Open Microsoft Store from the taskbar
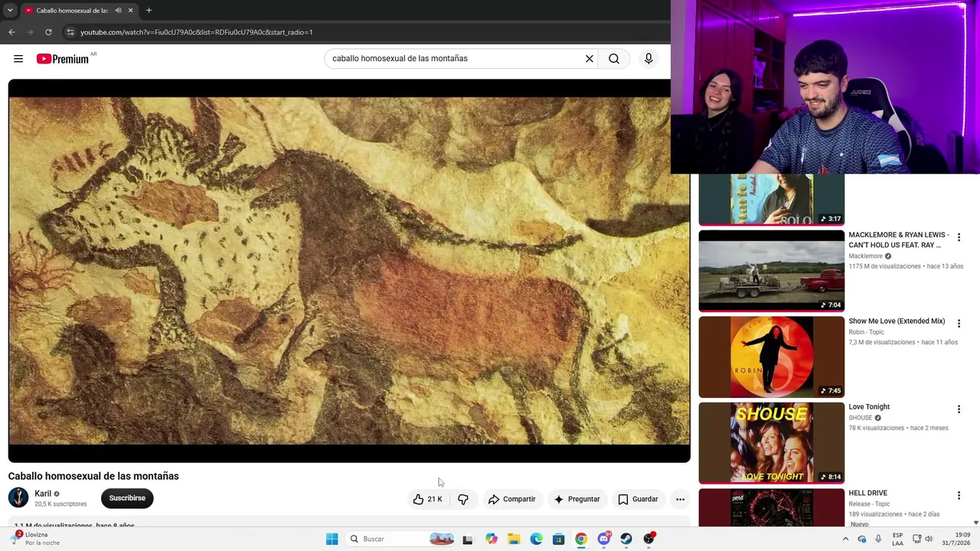 (559, 539)
